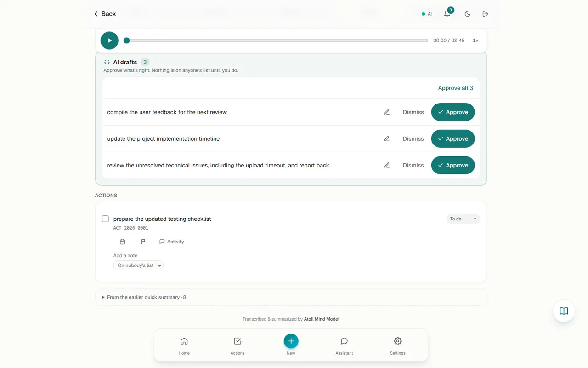Viewport: 588px width, 368px height.
Task: Click the AI drafts count badge
Action: (145, 62)
